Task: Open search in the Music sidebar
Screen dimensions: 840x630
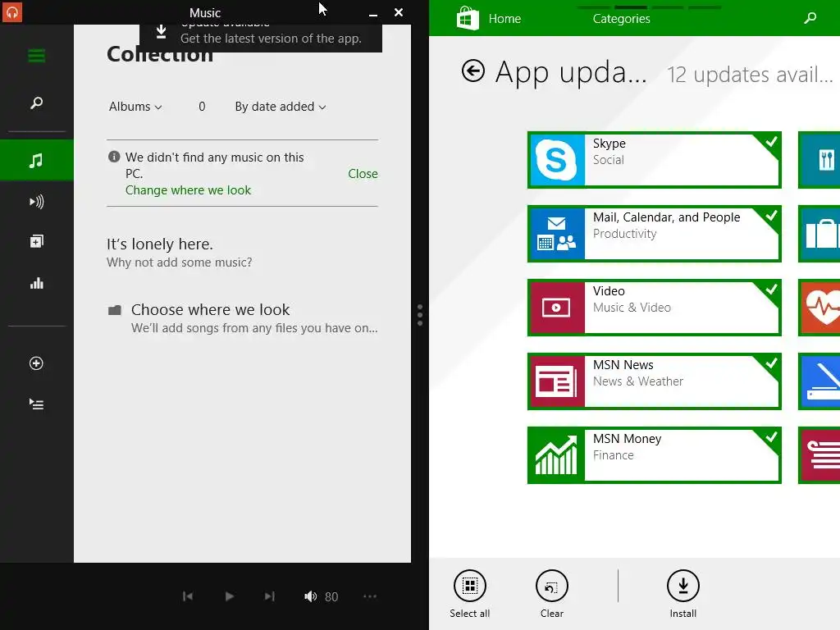Action: pos(36,103)
